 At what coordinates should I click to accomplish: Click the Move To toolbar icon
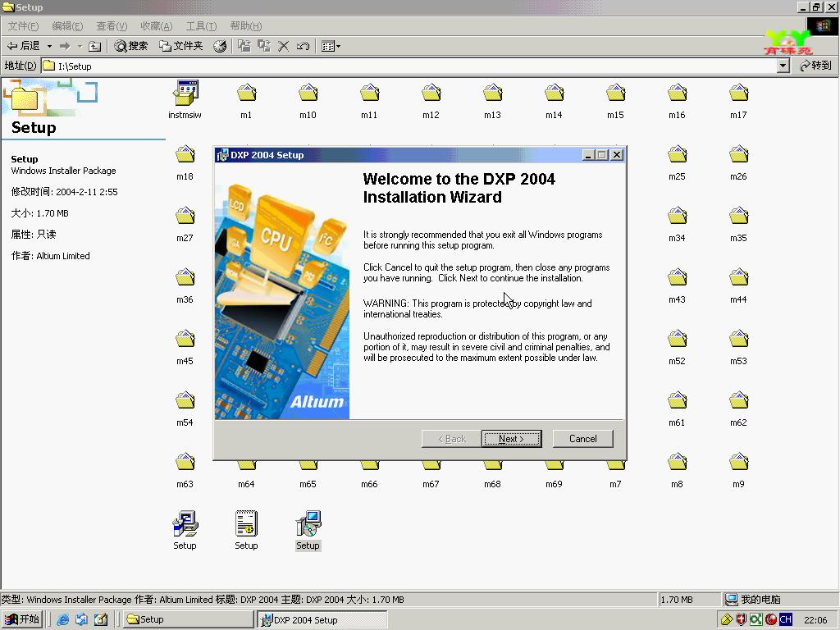[244, 46]
